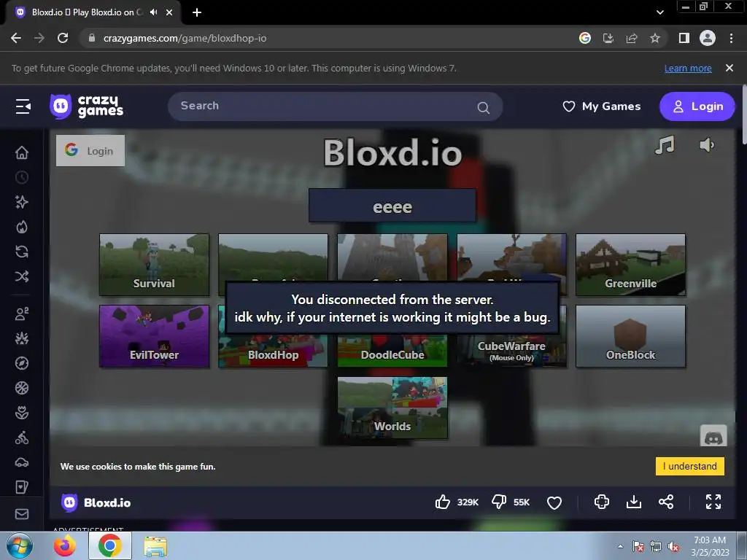Click the Google Login button in game

click(x=90, y=150)
